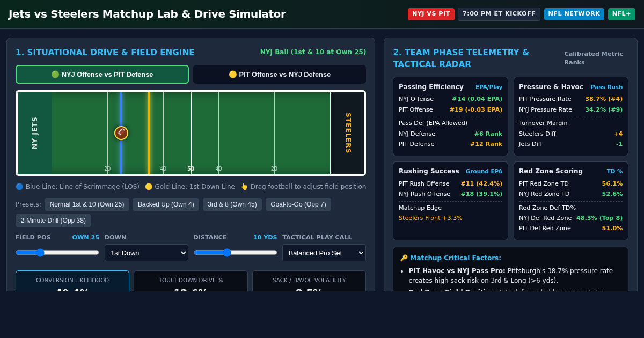Click the Passing Efficiency card header

click(431, 87)
